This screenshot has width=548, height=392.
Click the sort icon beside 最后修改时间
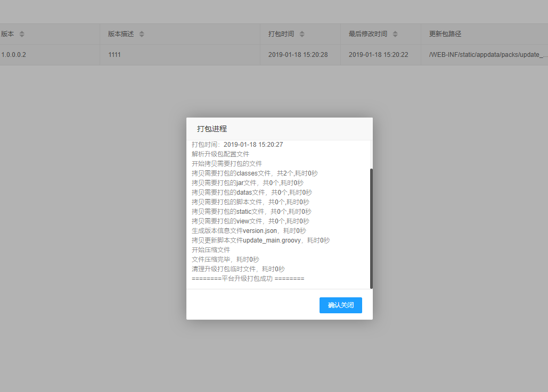(x=395, y=34)
